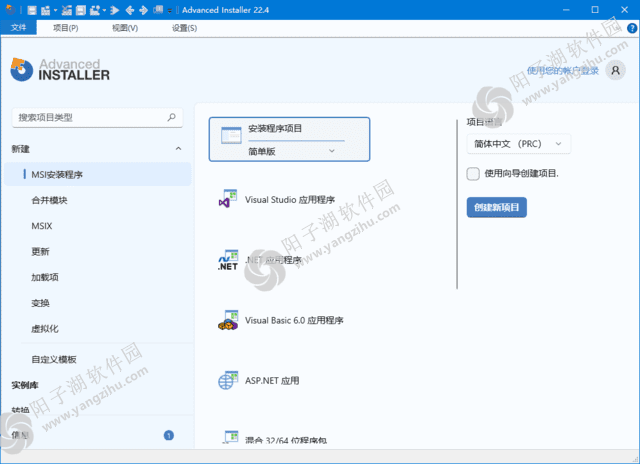This screenshot has height=464, width=640.
Task: Click the Save floppy-disk icon in title bar
Action: coord(32,10)
